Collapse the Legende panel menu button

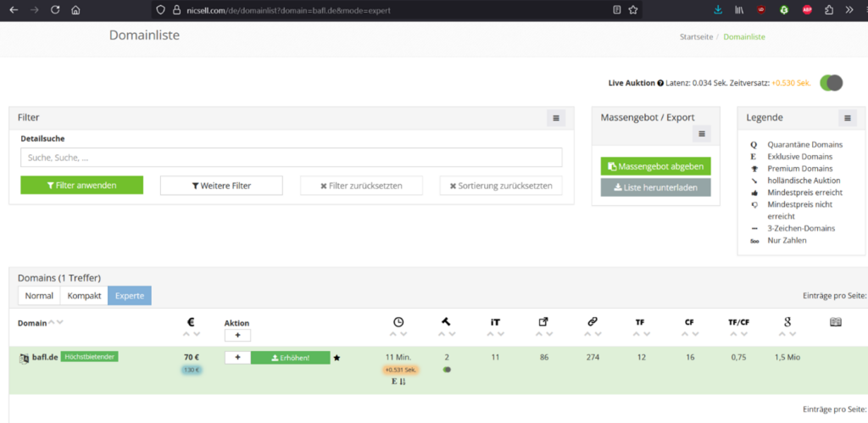click(848, 118)
